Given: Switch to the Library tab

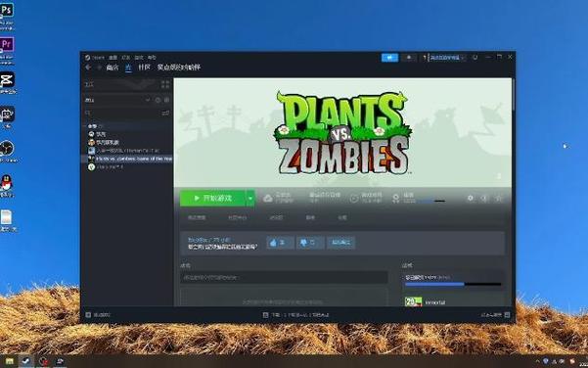Looking at the screenshot, I should tap(128, 68).
